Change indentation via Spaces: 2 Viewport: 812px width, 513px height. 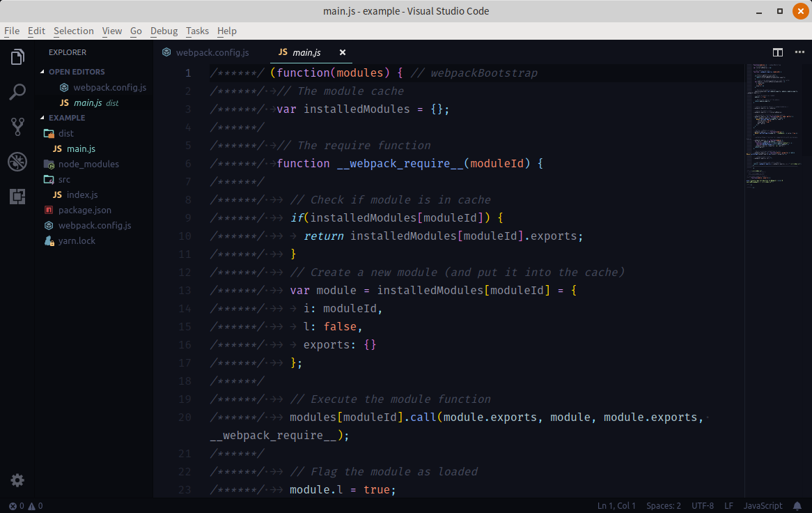pos(664,506)
